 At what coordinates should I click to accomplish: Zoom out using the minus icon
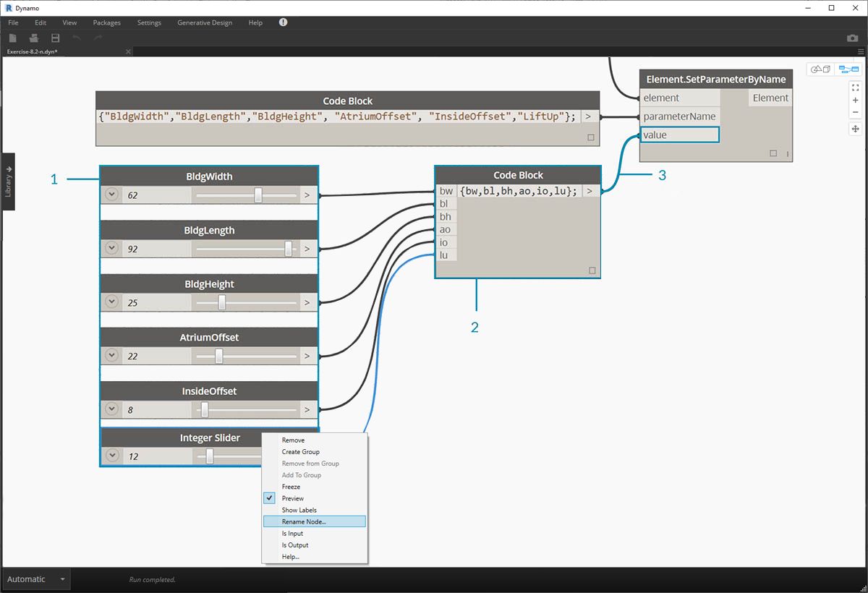click(x=856, y=112)
